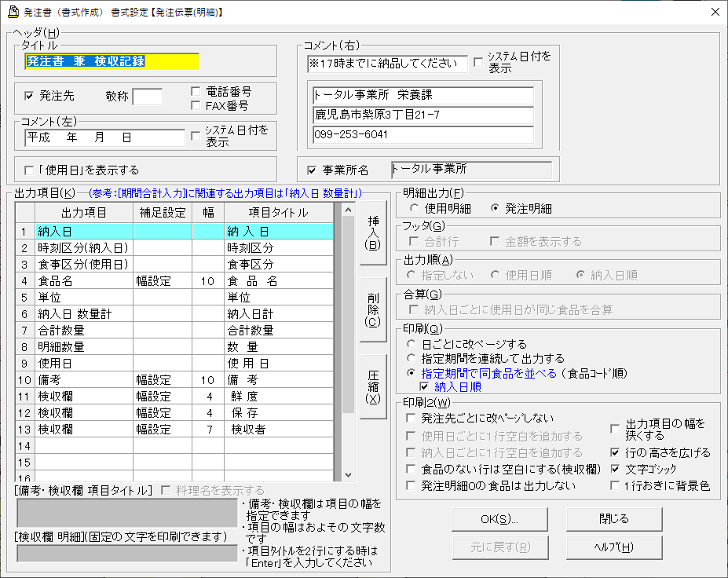Toggle the 事業所名 checkbox
The height and width of the screenshot is (578, 728).
pyautogui.click(x=312, y=170)
